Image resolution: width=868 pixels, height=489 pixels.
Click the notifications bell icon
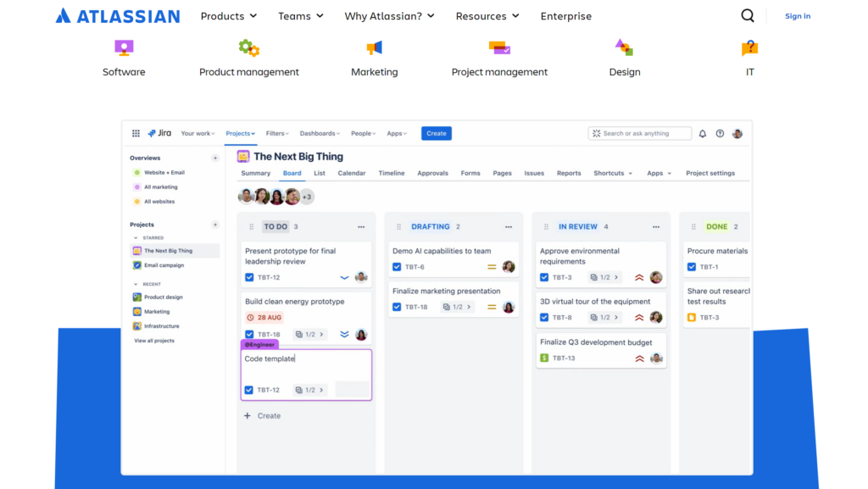pos(702,133)
